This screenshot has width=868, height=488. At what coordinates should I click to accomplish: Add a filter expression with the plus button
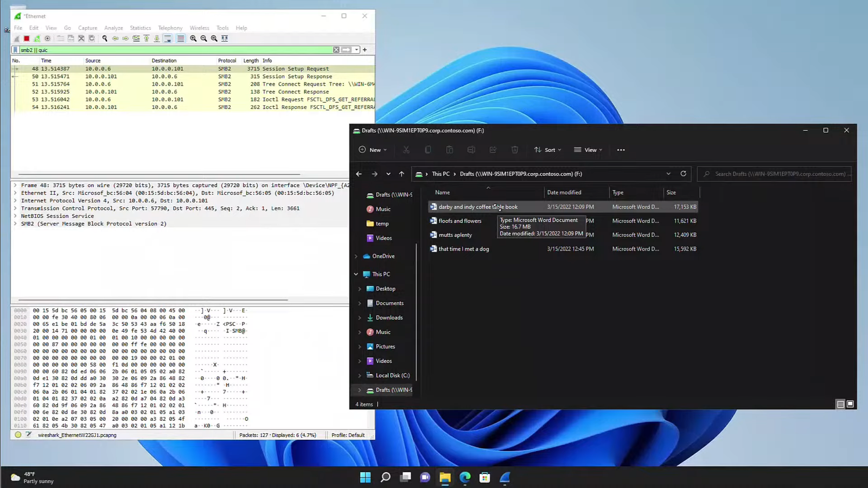pyautogui.click(x=364, y=49)
